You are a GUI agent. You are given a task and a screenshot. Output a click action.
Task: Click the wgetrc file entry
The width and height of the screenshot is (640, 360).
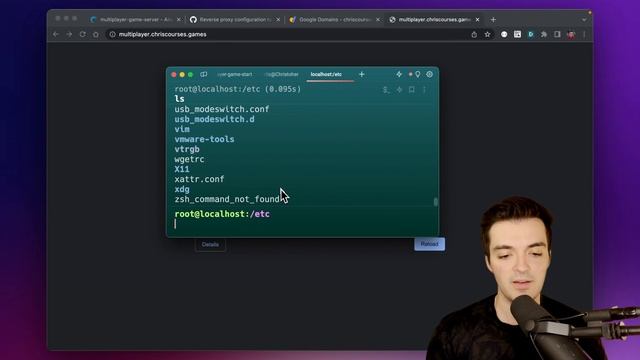(x=189, y=159)
